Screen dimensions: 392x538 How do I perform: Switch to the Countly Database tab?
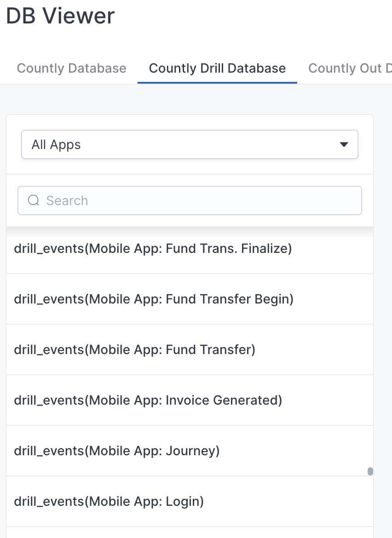click(x=71, y=68)
